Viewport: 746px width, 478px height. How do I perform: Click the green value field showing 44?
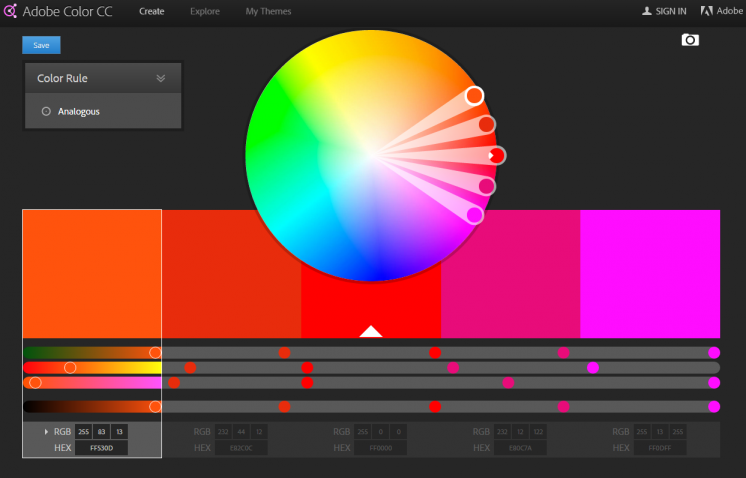click(241, 431)
